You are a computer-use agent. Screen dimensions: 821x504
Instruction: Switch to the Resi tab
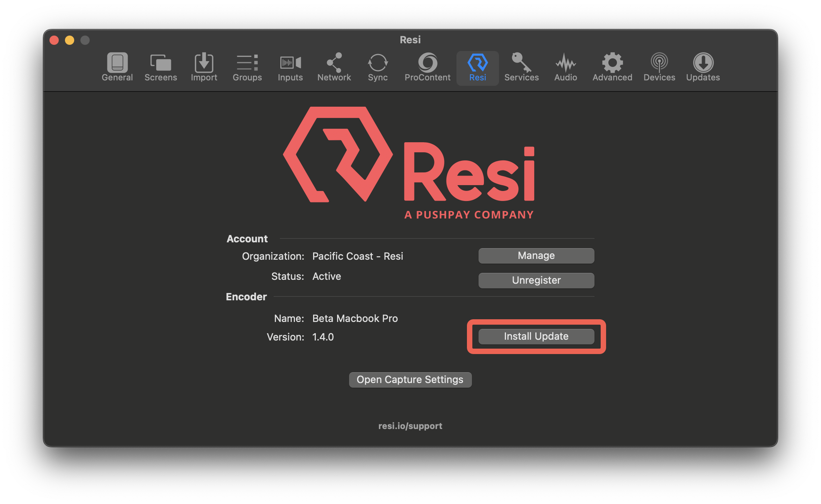pos(478,66)
